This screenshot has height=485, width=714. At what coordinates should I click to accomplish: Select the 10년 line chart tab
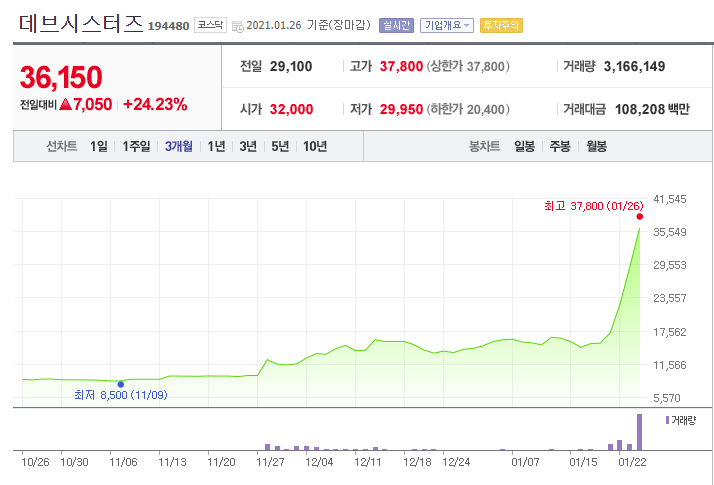(315, 146)
